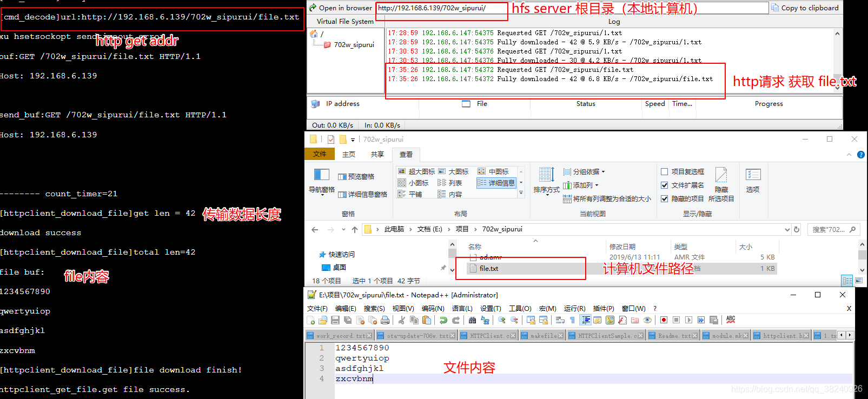This screenshot has width=868, height=399.
Task: Click 将所有列调整为合适的大小
Action: [607, 199]
